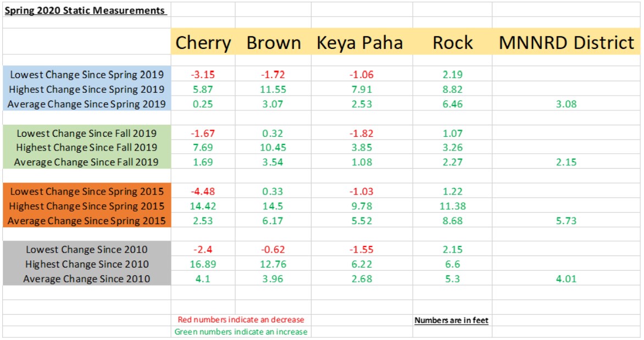Select the MNNRD District 3.08 average cell
This screenshot has height=340, width=644.
tap(566, 104)
